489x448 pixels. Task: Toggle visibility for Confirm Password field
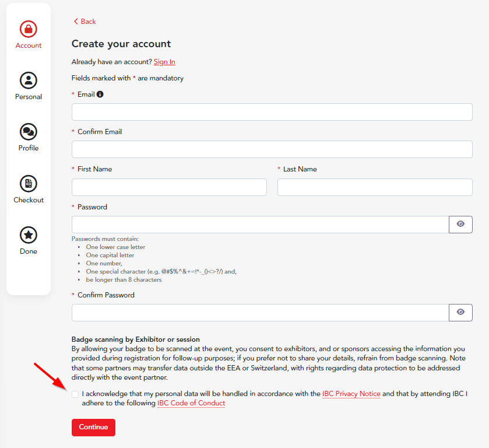(x=460, y=313)
